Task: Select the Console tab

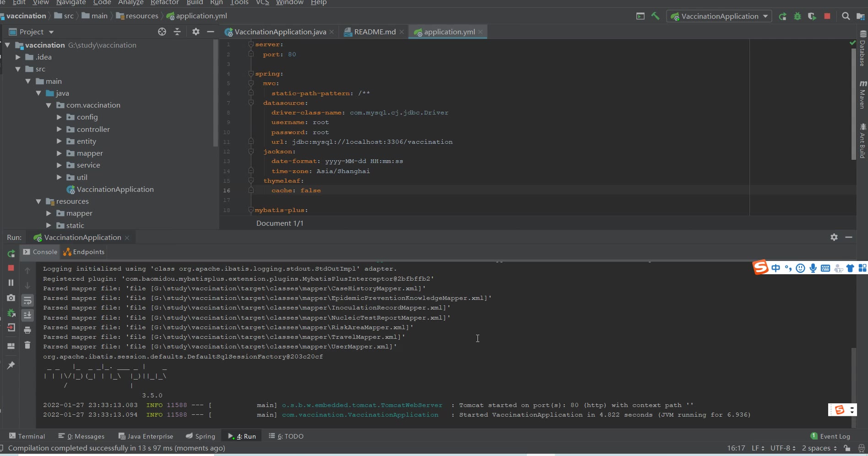Action: click(40, 252)
